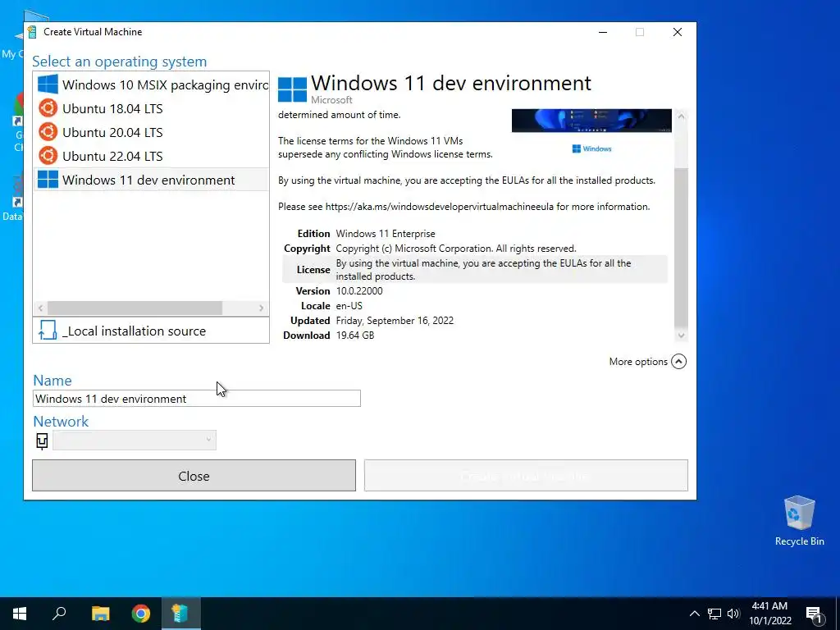
Task: Click the Locale value en-US
Action: (x=349, y=306)
